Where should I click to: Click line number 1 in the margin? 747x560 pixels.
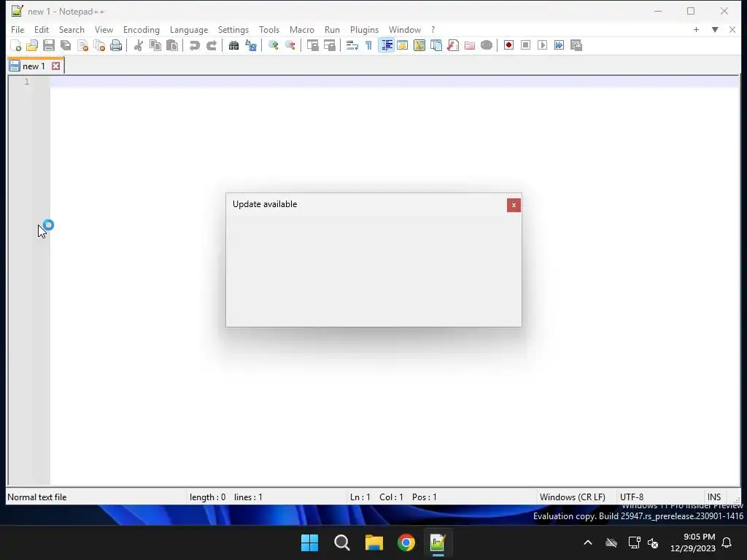tap(27, 82)
